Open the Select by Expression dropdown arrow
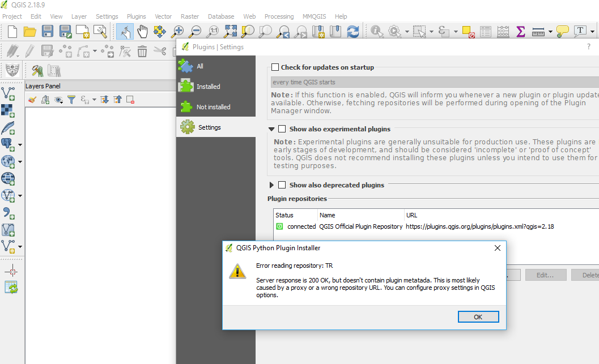The image size is (599, 364). tap(456, 32)
